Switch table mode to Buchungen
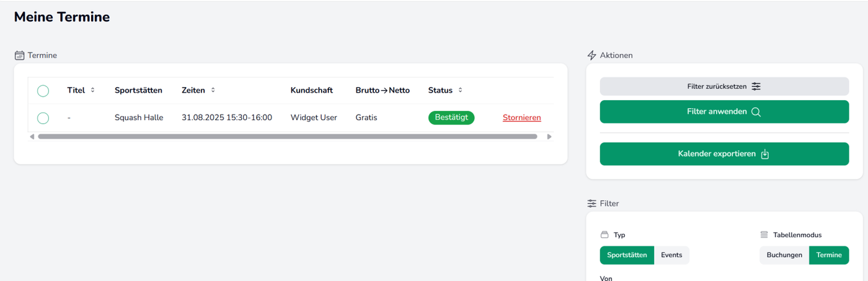868x281 pixels. point(784,255)
